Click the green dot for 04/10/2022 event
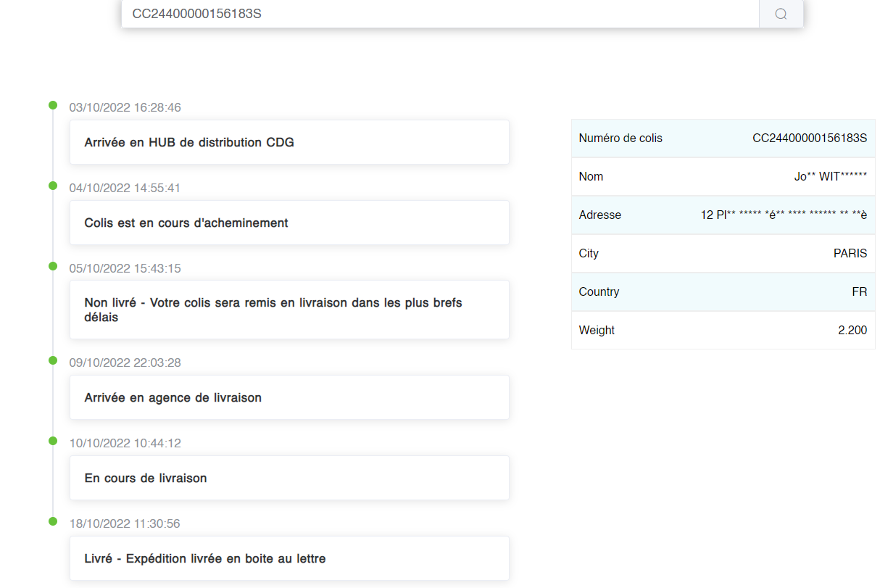 coord(53,186)
